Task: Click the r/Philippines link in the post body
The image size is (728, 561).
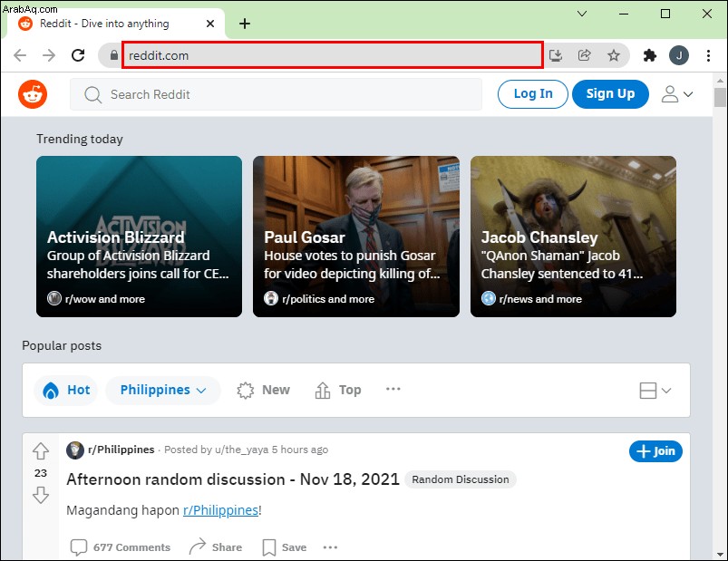Action: [220, 510]
